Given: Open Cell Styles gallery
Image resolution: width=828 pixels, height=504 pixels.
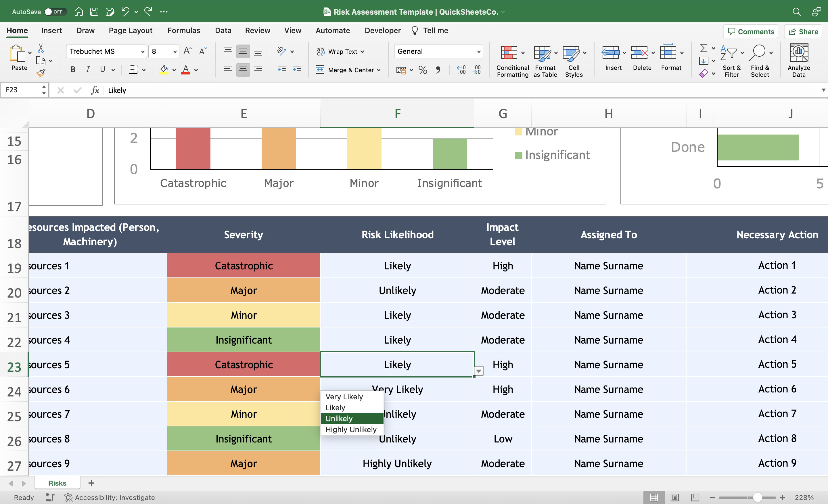Looking at the screenshot, I should click(x=574, y=61).
